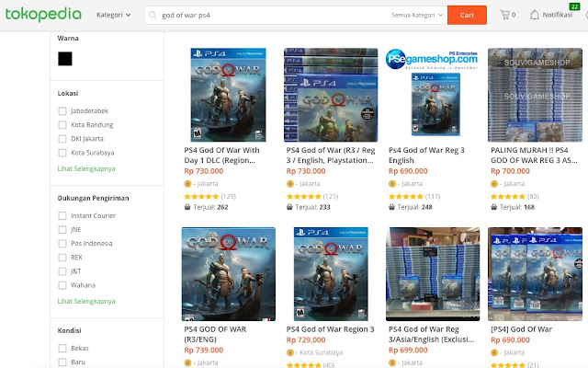Screen dimensions: 588x368
Task: Click the orange Cari search button
Action: [467, 15]
